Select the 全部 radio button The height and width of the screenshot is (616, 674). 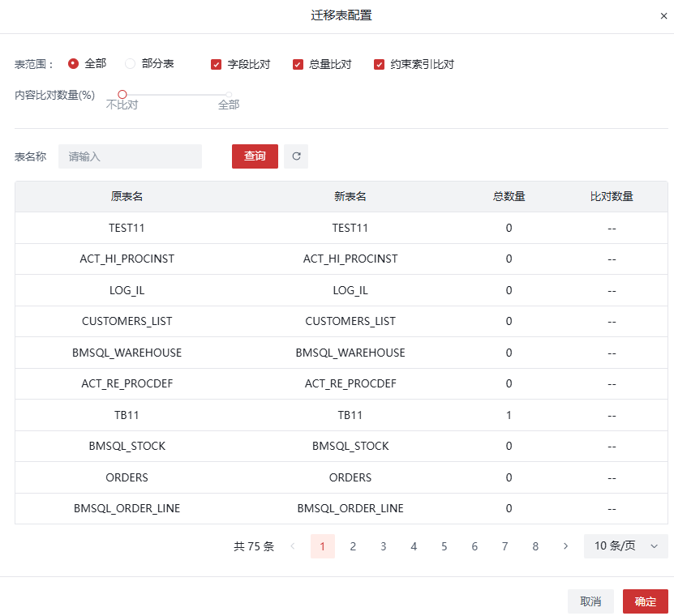74,63
